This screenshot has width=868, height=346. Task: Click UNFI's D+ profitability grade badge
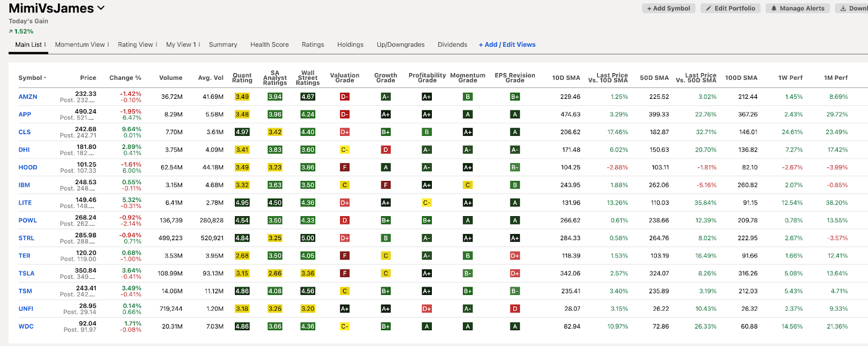point(427,309)
